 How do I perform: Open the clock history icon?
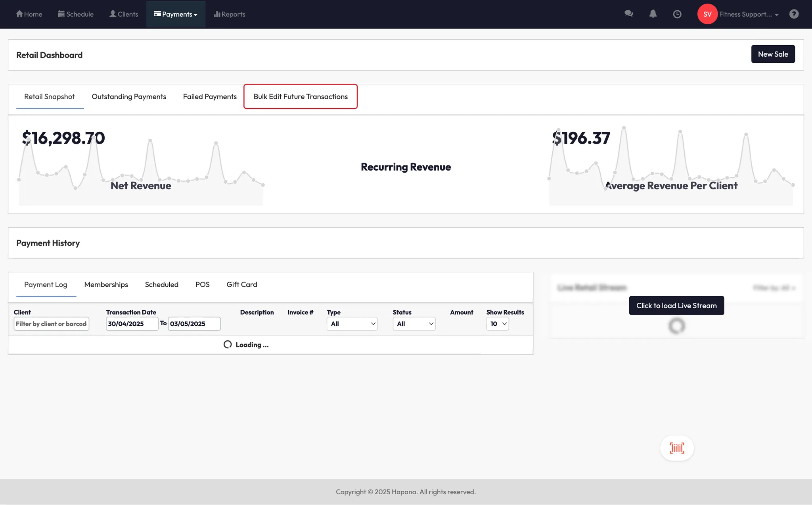point(677,14)
